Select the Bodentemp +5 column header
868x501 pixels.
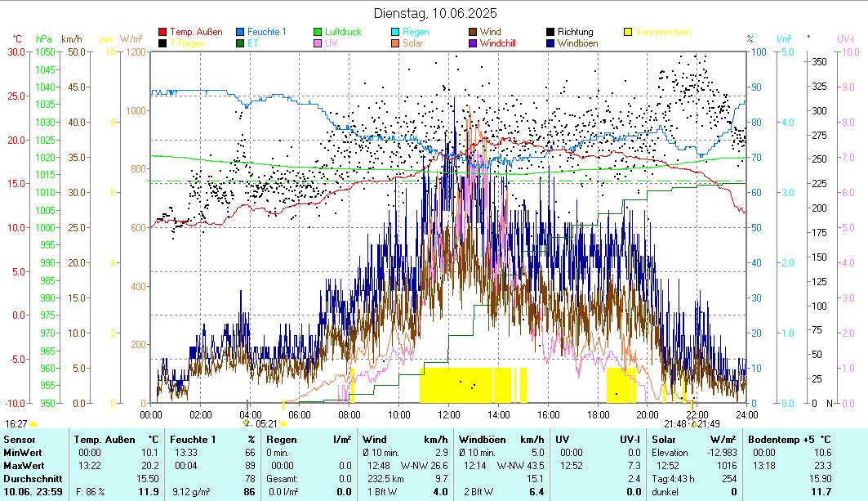click(x=784, y=440)
